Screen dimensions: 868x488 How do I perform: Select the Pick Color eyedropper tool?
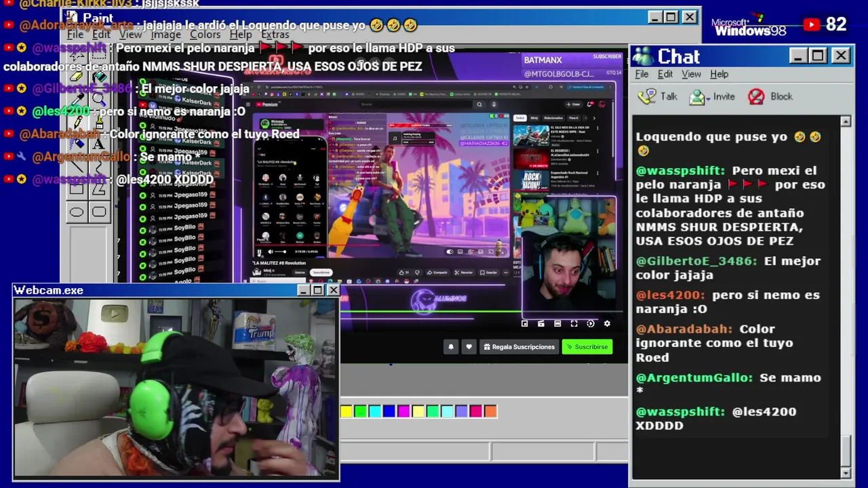click(x=77, y=99)
